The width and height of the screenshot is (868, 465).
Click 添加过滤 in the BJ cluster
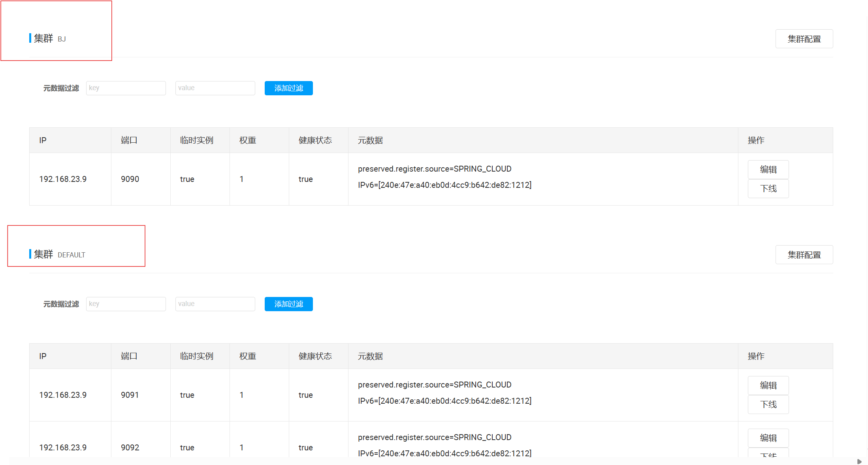pos(288,88)
